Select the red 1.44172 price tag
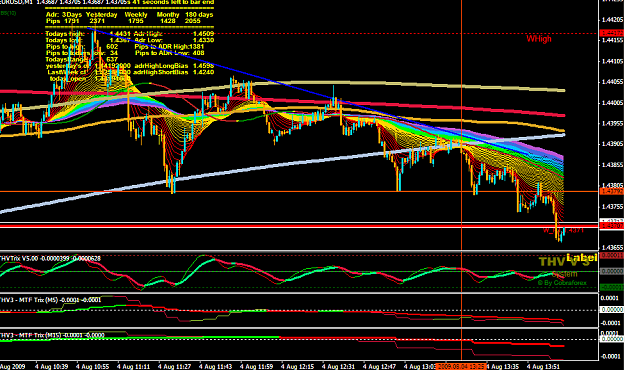The width and height of the screenshot is (625, 370). (611, 33)
